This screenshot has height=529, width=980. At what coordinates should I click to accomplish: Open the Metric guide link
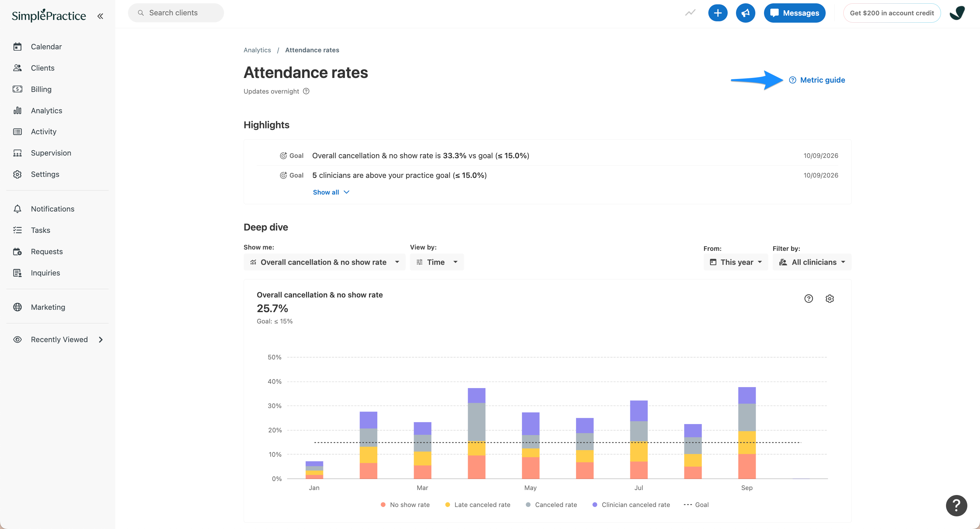[817, 80]
